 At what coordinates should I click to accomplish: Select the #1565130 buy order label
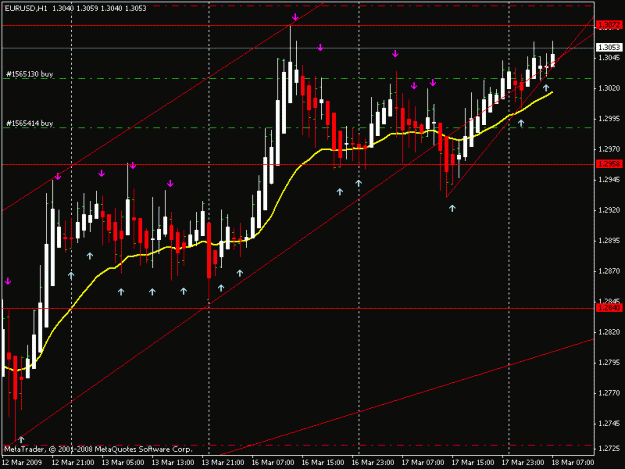[x=29, y=74]
